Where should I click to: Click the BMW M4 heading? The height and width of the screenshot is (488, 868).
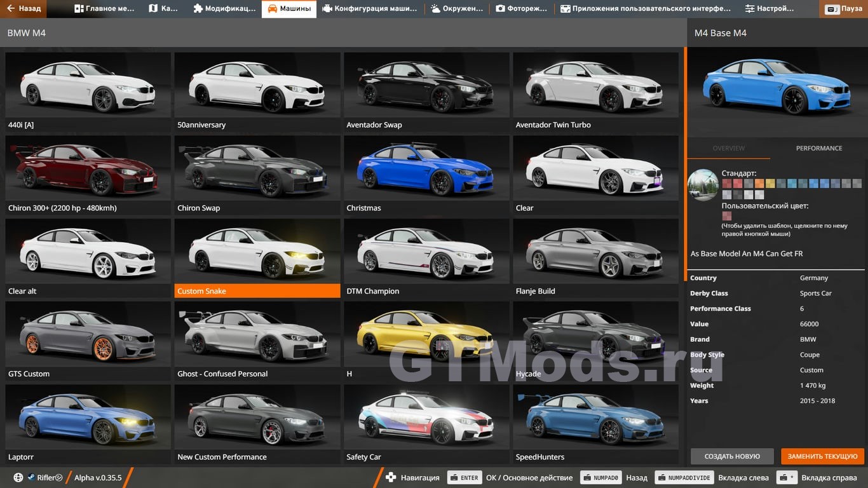(x=26, y=33)
